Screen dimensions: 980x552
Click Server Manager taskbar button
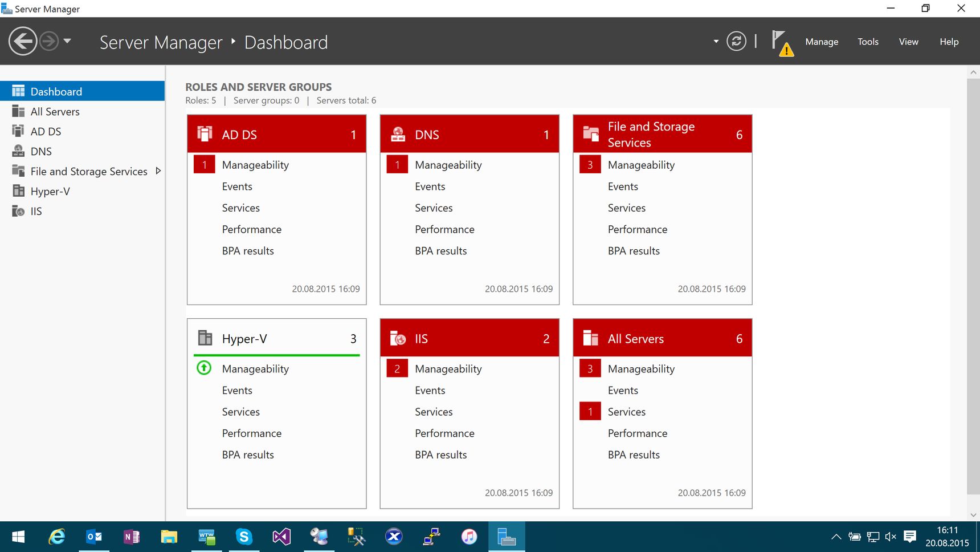pos(507,537)
